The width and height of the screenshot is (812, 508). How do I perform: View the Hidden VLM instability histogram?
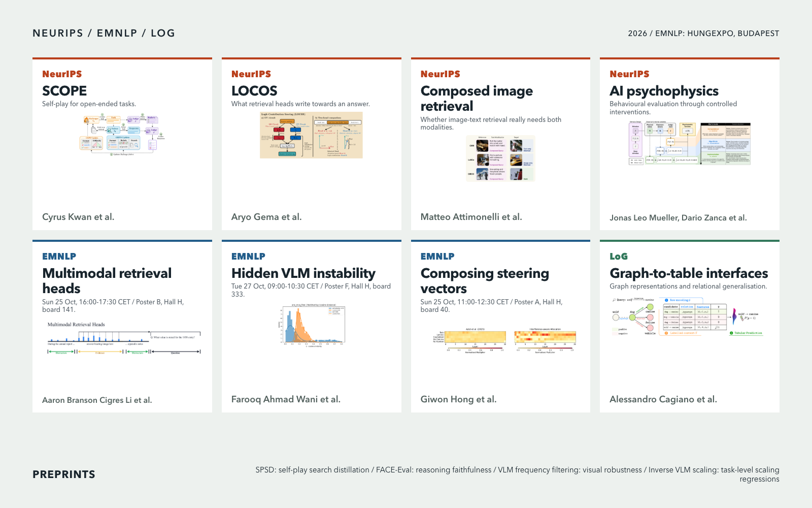click(x=312, y=326)
